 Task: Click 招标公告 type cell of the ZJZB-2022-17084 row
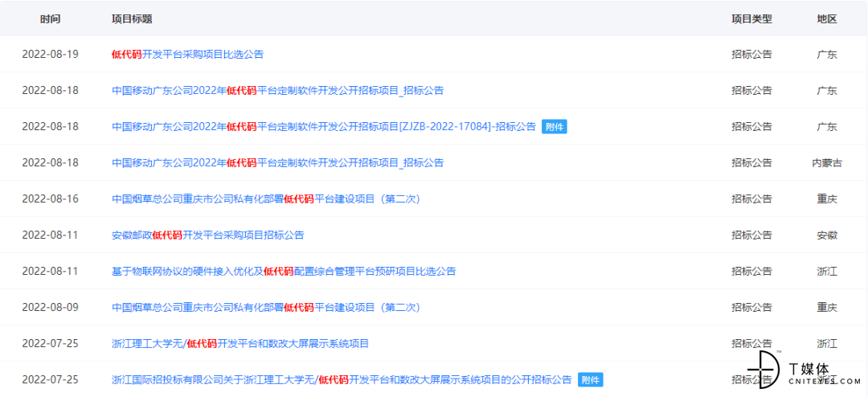tap(751, 127)
